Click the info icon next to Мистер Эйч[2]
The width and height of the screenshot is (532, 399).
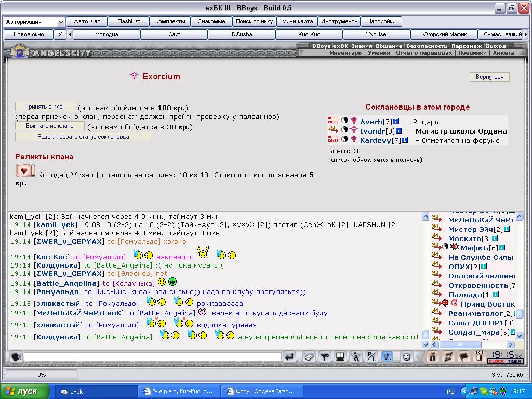507,229
